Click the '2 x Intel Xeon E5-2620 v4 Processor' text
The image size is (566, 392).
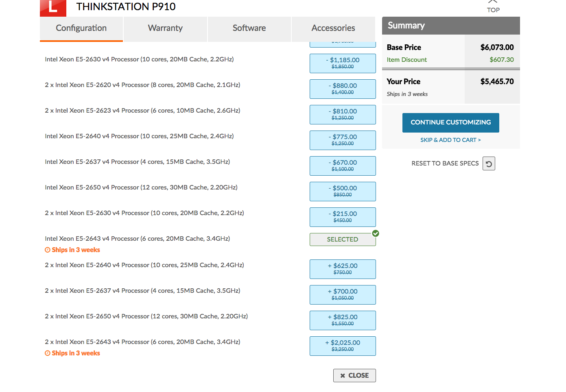pos(142,85)
